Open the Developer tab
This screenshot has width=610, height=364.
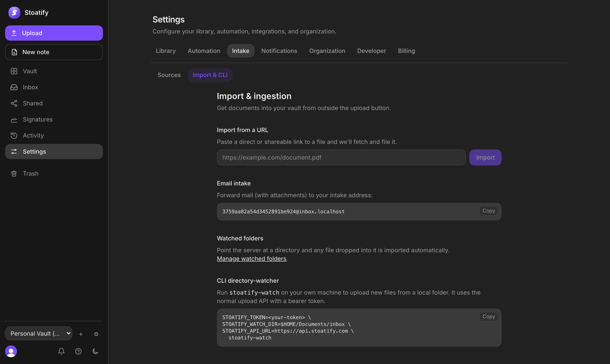point(371,51)
